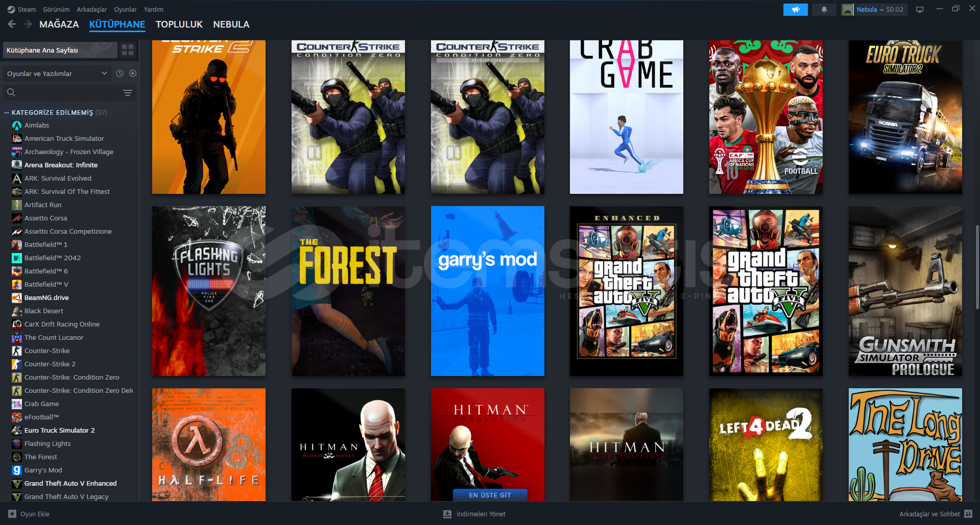The width and height of the screenshot is (980, 525).
Task: Open the Oyunlar ve Yazılımlar dropdown
Action: point(56,73)
